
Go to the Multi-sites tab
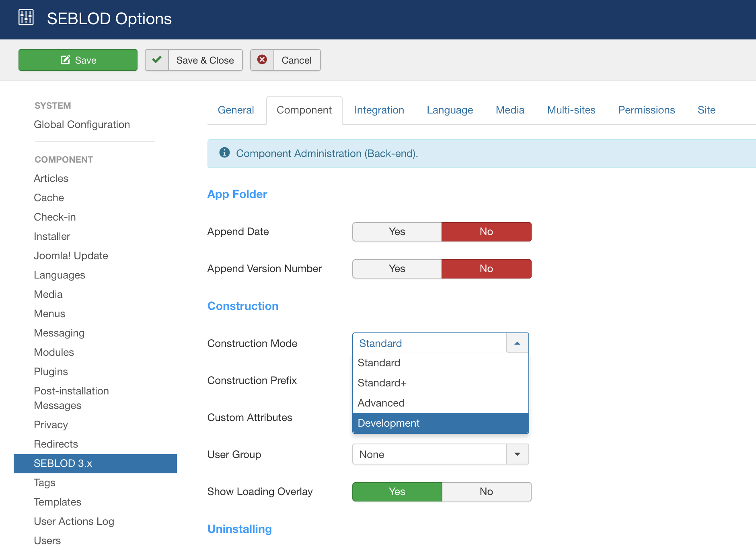coord(571,110)
